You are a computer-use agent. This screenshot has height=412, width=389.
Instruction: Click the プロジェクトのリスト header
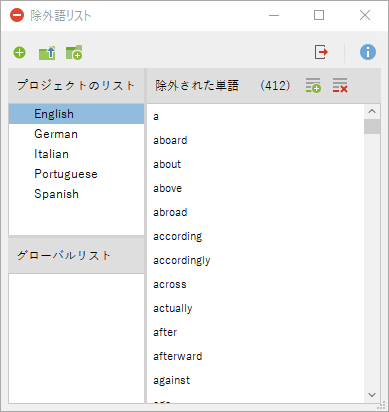pos(76,86)
